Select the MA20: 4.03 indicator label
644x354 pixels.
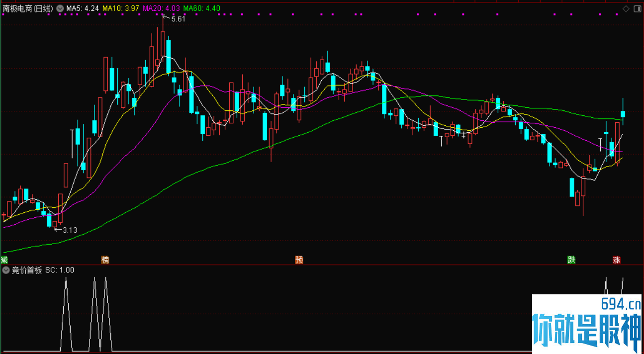161,8
